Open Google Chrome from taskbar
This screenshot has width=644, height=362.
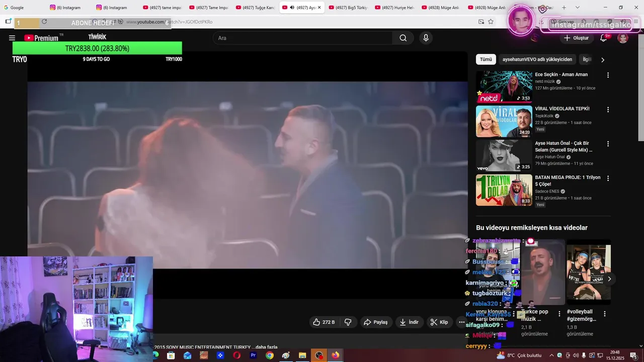point(270,355)
